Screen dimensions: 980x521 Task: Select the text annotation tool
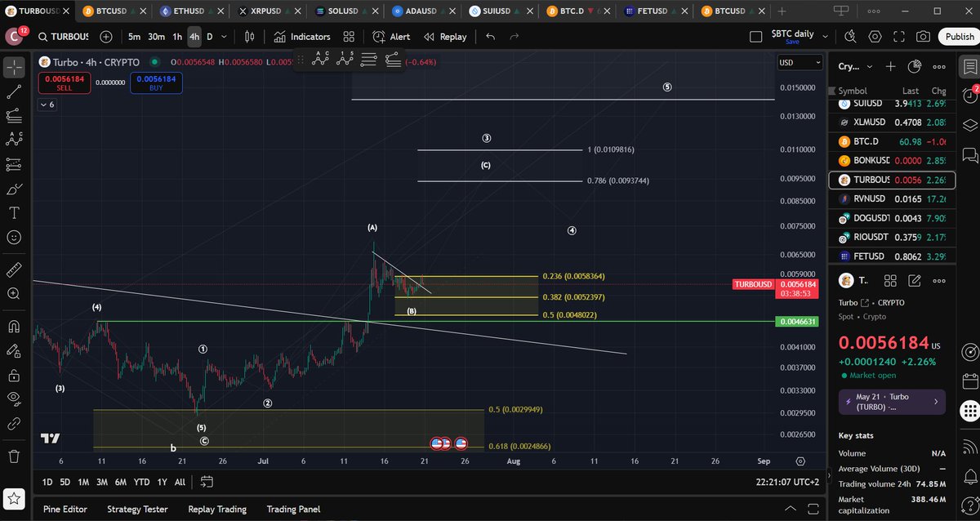14,212
